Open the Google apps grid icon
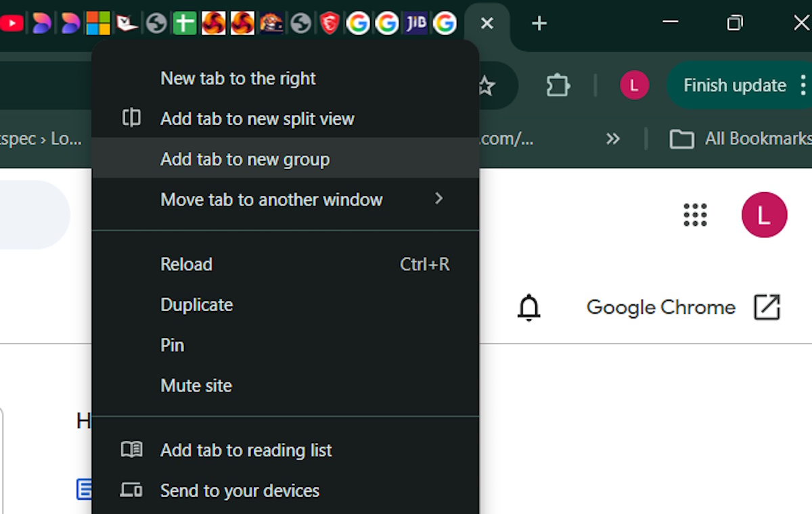Screen dimensions: 812x514 click(695, 214)
